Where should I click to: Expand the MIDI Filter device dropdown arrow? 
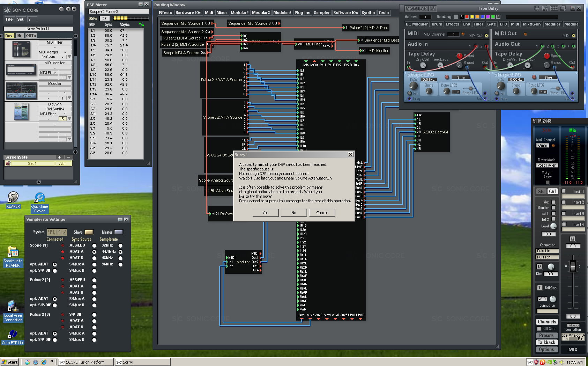(69, 57)
